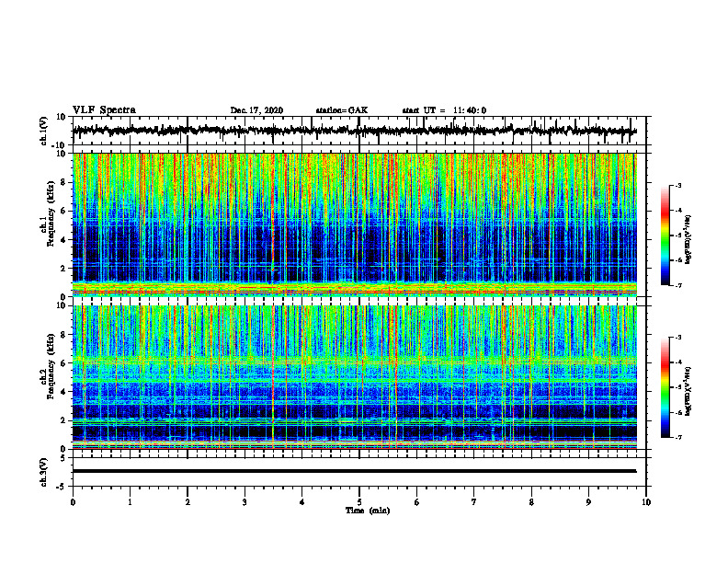Click the 2 kHz tick label of ch.1 spectrogram
This screenshot has height=563, width=728.
tap(65, 268)
